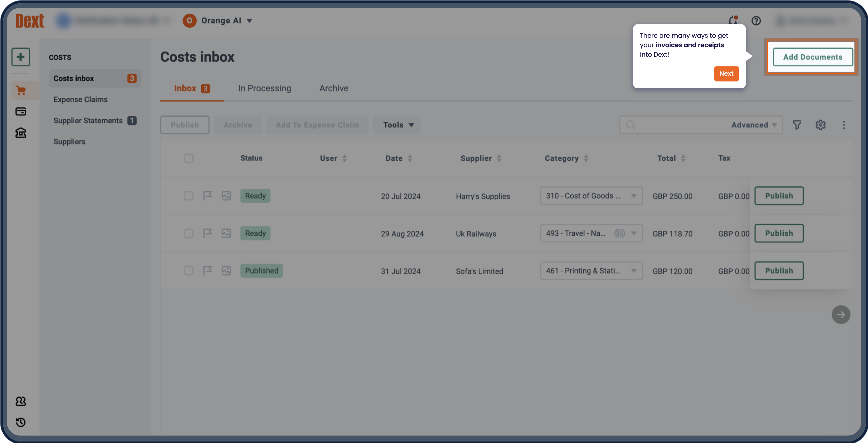The image size is (868, 443).
Task: Check the Uk Railways row checkbox
Action: 189,233
